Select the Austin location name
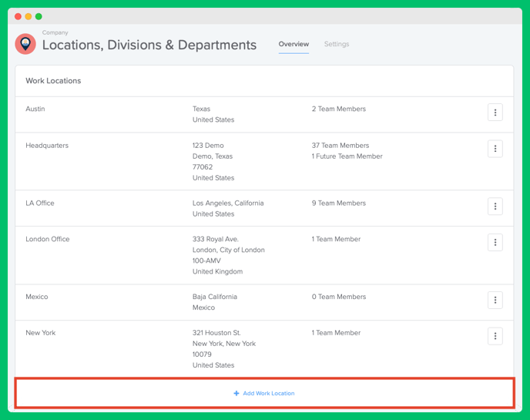Image resolution: width=530 pixels, height=420 pixels. click(35, 109)
